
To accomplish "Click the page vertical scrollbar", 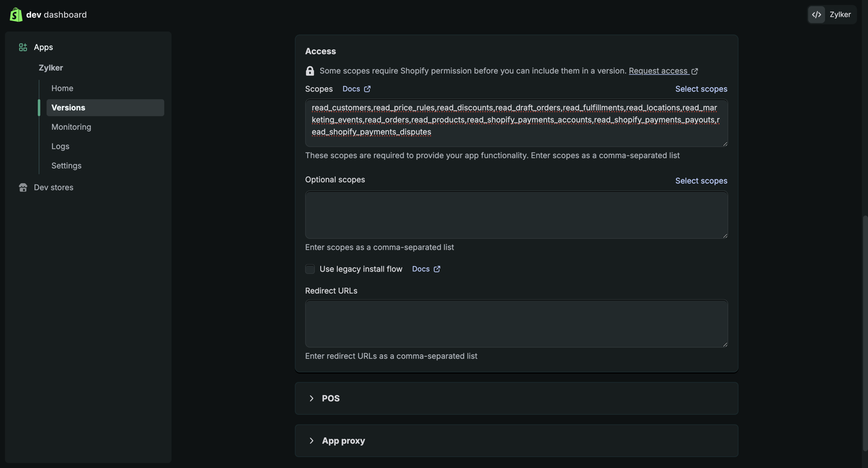I will 865,332.
